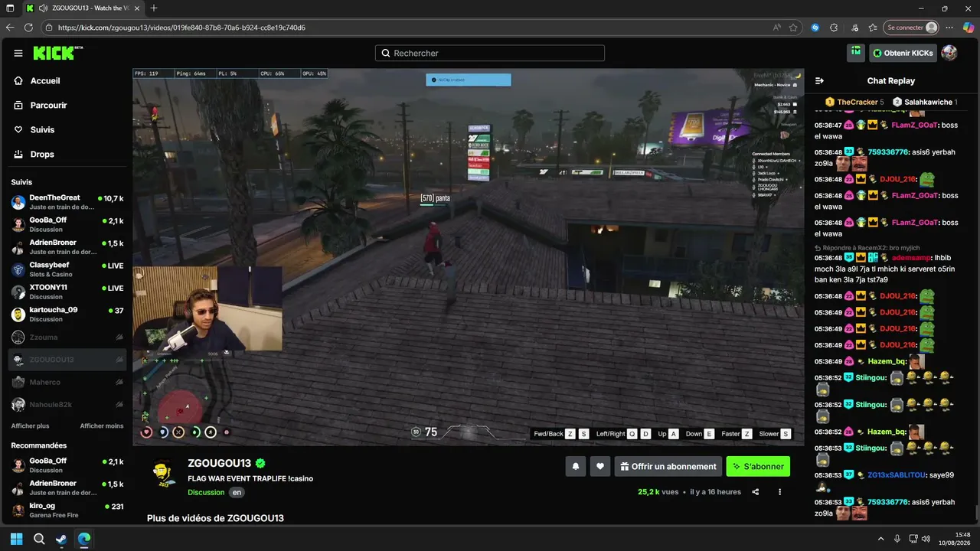The width and height of the screenshot is (980, 551).
Task: Open the AdrienBroner channel under Recommandées
Action: 67,487
